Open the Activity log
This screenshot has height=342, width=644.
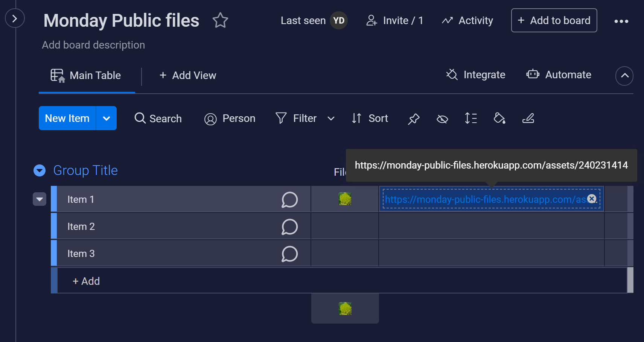[467, 20]
